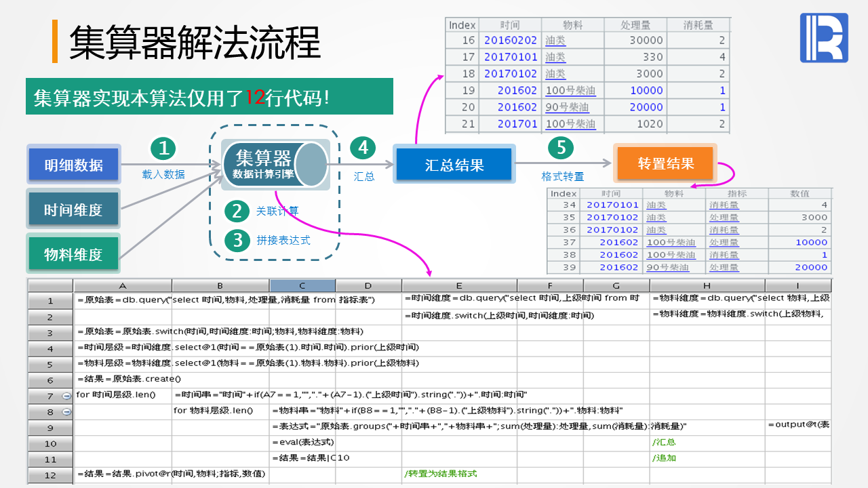The height and width of the screenshot is (488, 868).
Task: Collapse the loop block at row 8
Action: point(66,412)
